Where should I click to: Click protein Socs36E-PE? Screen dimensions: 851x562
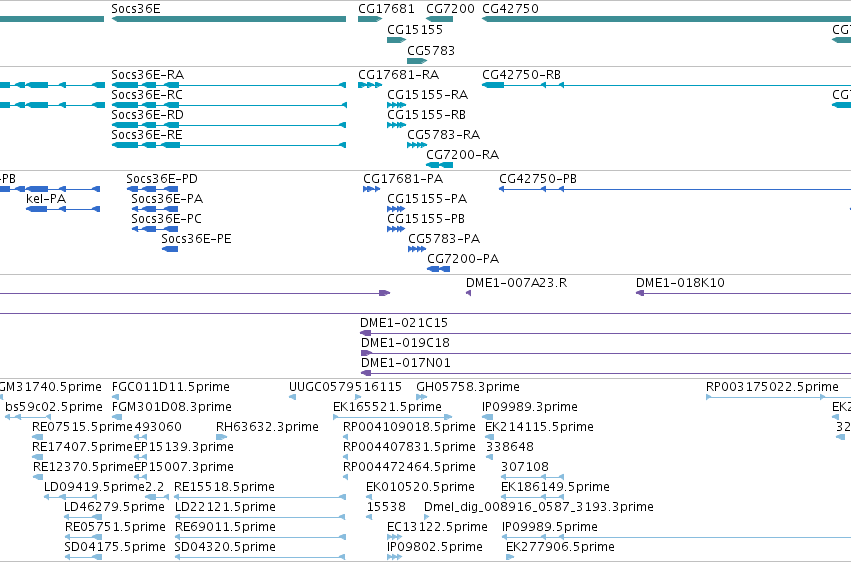click(x=170, y=249)
